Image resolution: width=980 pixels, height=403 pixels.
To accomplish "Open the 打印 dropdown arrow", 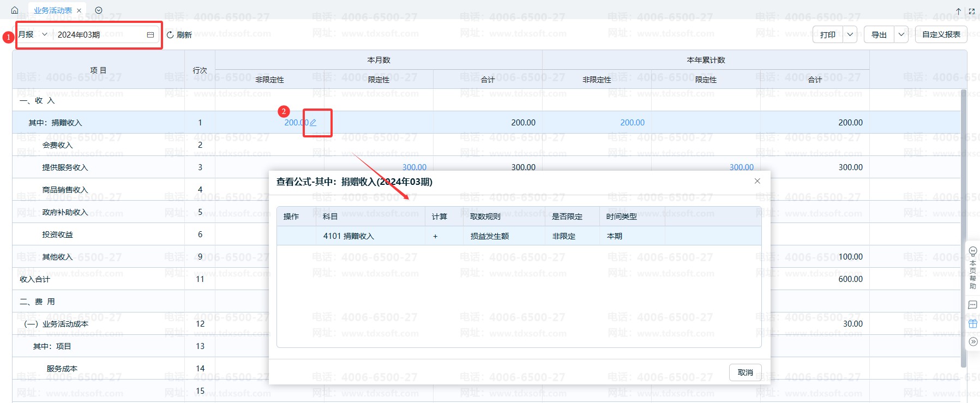I will tap(850, 35).
